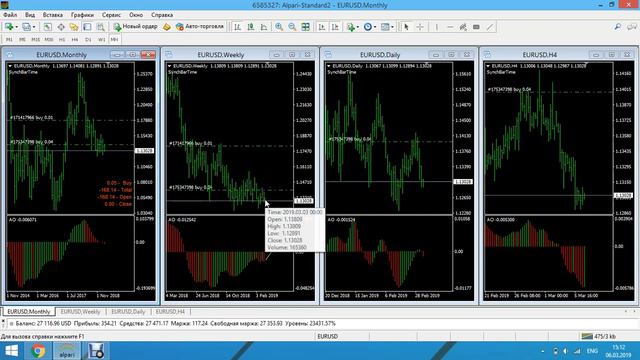The image size is (640, 360).
Task: Click triangle beside EURUSD.Weekly chart label
Action: coord(169,66)
